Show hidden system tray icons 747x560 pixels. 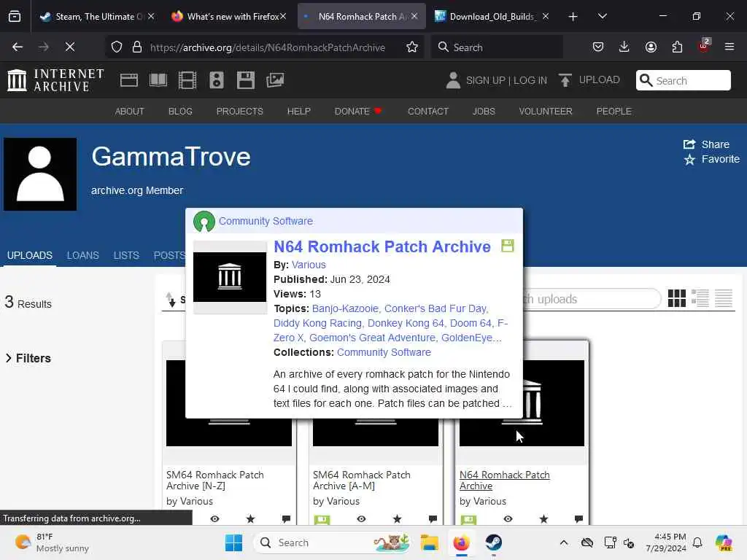point(564,542)
